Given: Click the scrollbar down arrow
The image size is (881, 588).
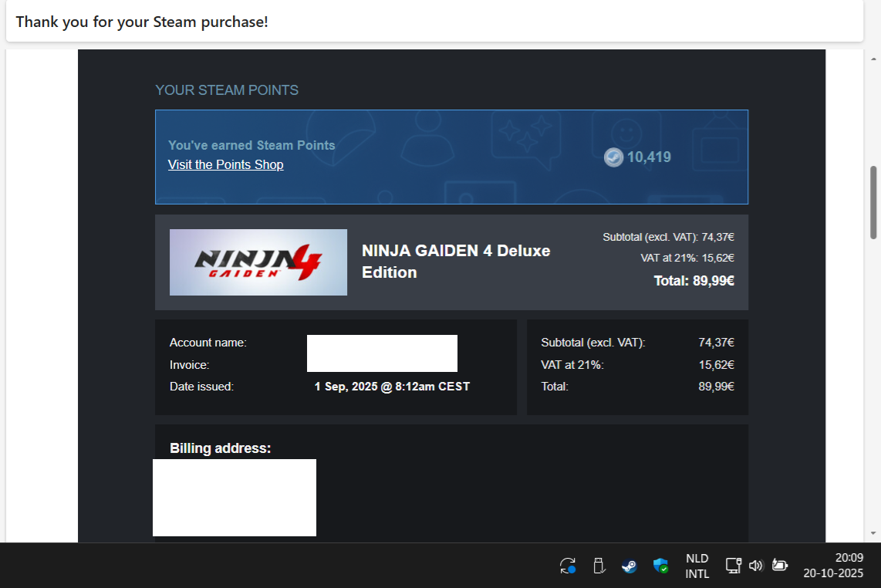Looking at the screenshot, I should coord(873,533).
